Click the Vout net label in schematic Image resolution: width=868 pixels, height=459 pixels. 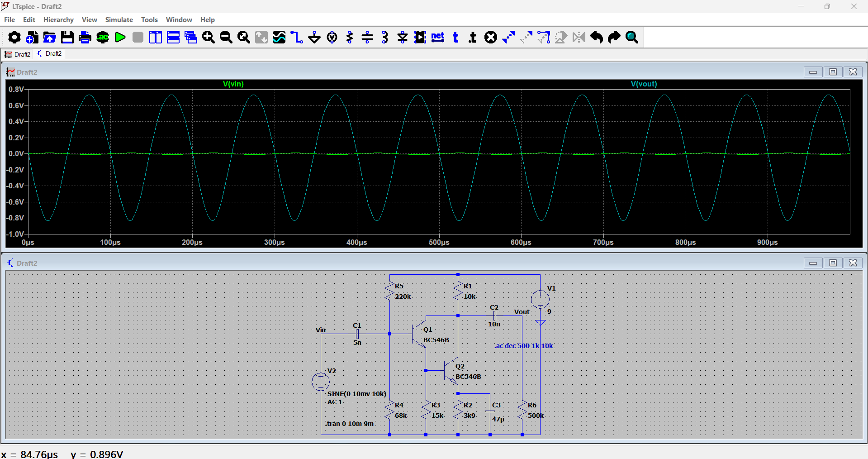(x=522, y=312)
